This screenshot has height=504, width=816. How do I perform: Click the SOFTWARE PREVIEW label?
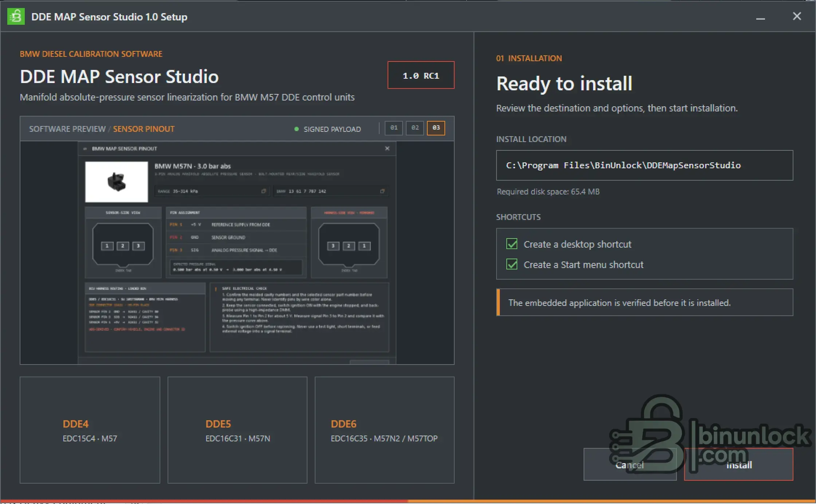[x=67, y=129]
